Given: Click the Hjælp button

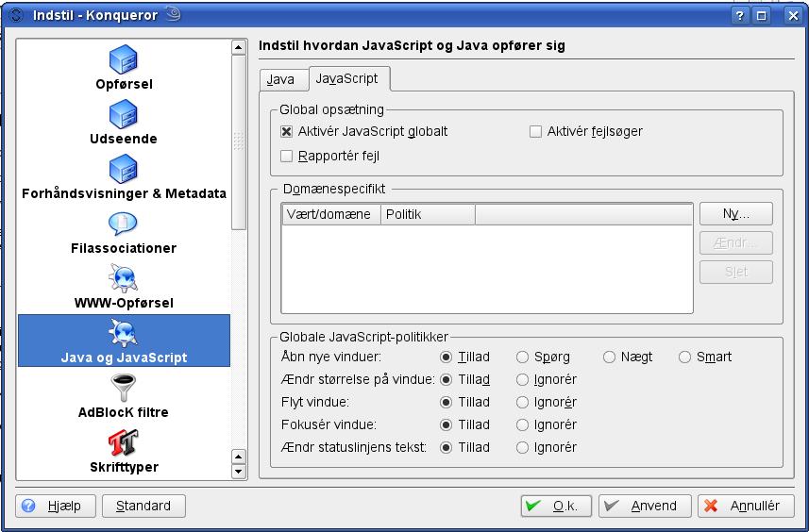Looking at the screenshot, I should 55,506.
